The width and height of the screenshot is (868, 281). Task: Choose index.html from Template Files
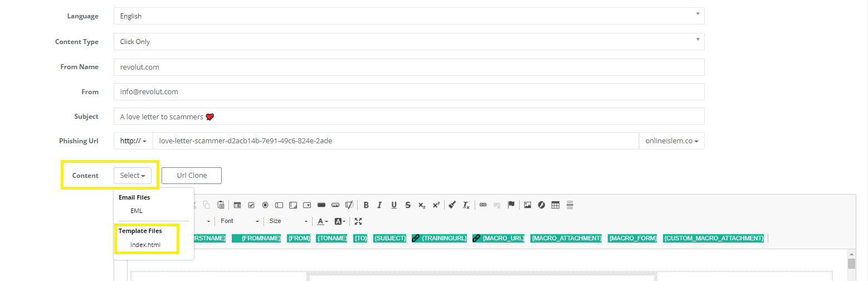[146, 245]
